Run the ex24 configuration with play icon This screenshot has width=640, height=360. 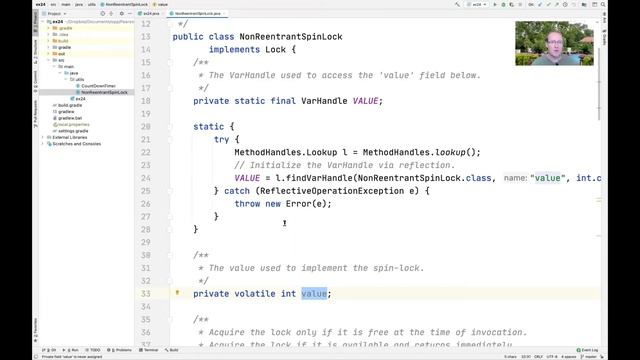pos(495,4)
